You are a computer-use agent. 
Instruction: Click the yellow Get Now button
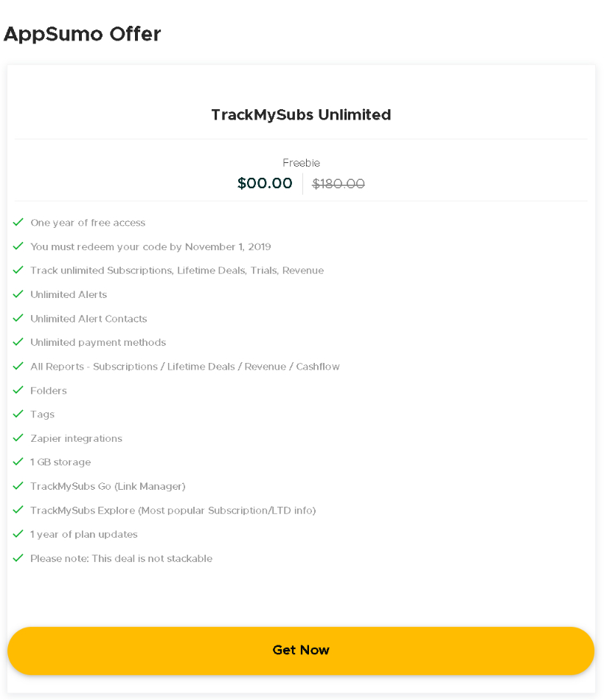tap(301, 651)
